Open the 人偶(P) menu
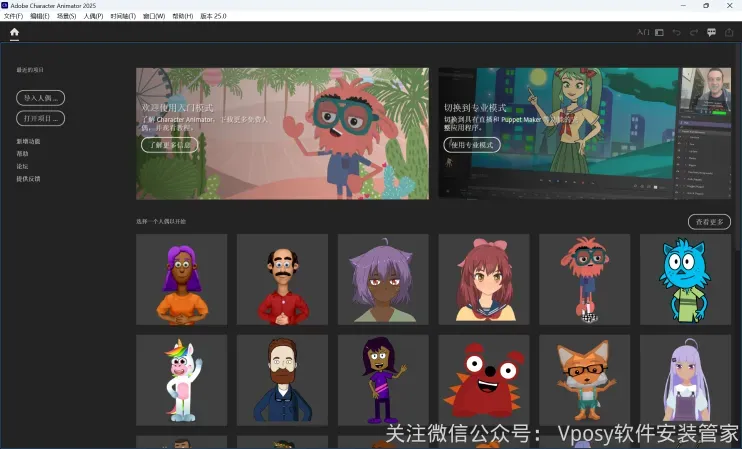The image size is (742, 449). point(93,16)
